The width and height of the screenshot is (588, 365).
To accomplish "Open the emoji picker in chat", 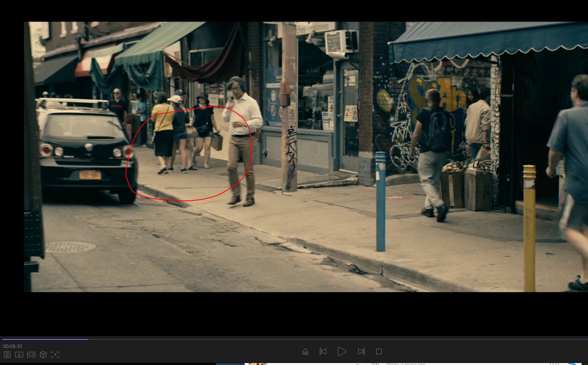I will (554, 363).
